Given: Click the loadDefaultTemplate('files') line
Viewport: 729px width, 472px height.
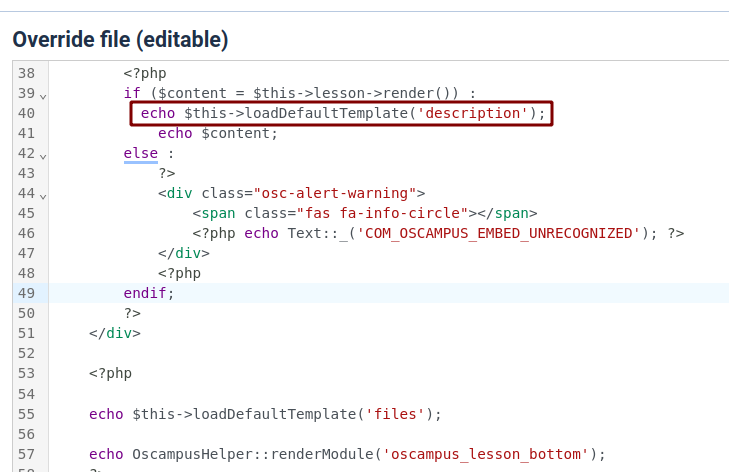Looking at the screenshot, I should click(265, 413).
